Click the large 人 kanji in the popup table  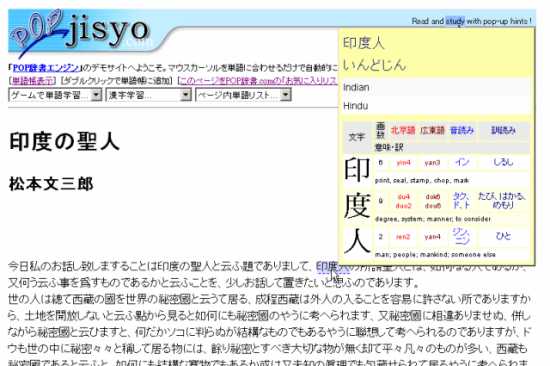357,242
